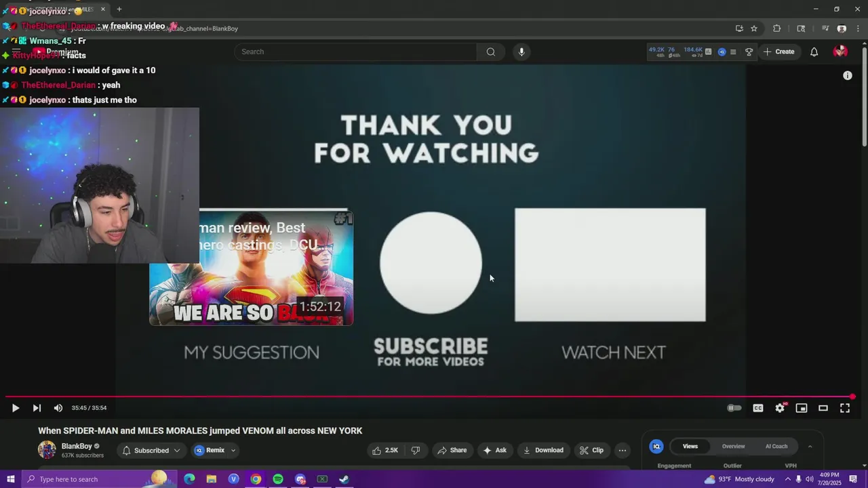The image size is (868, 488).
Task: Click the round subscribe end-screen element
Action: pyautogui.click(x=431, y=263)
